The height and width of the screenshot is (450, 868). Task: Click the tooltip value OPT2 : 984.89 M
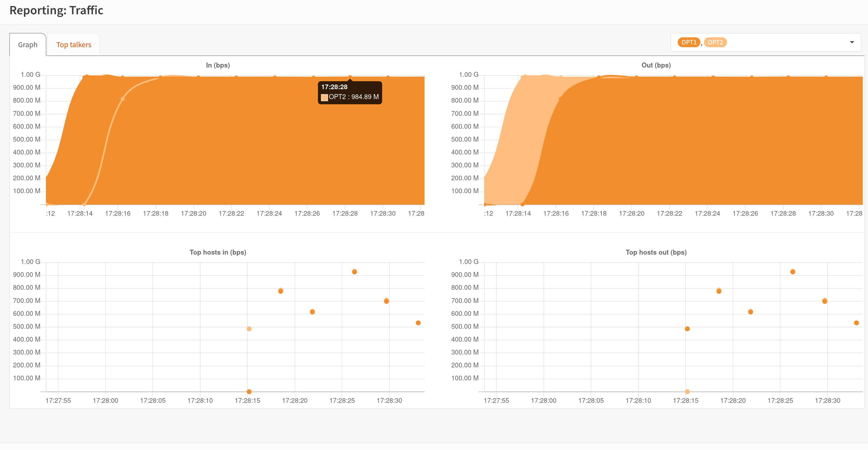pos(354,97)
